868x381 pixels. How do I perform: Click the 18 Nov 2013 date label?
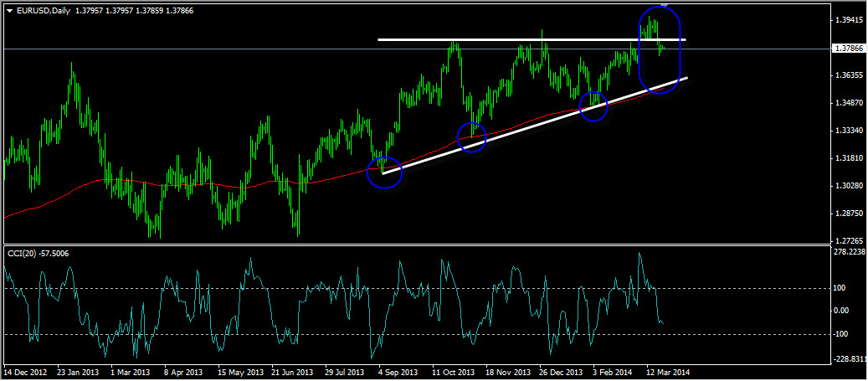pyautogui.click(x=506, y=372)
